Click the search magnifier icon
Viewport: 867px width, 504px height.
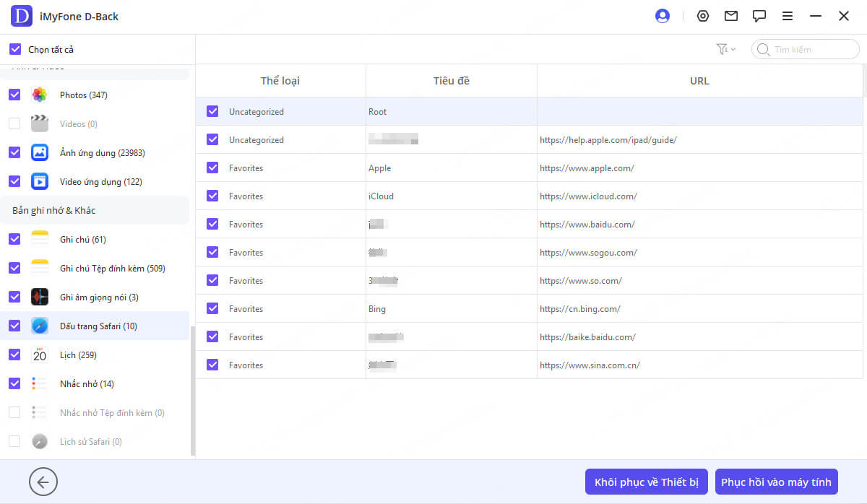764,49
